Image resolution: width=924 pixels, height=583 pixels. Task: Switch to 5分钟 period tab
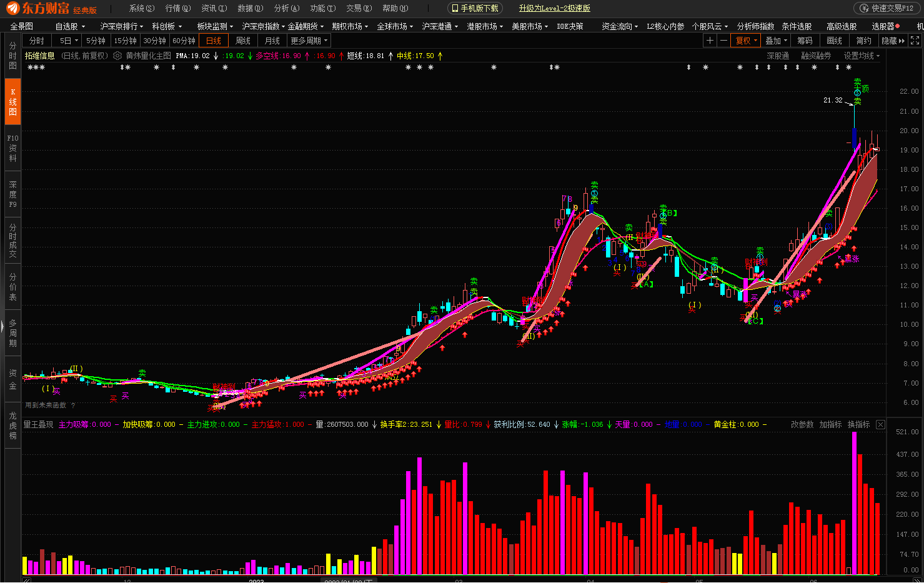(x=96, y=41)
